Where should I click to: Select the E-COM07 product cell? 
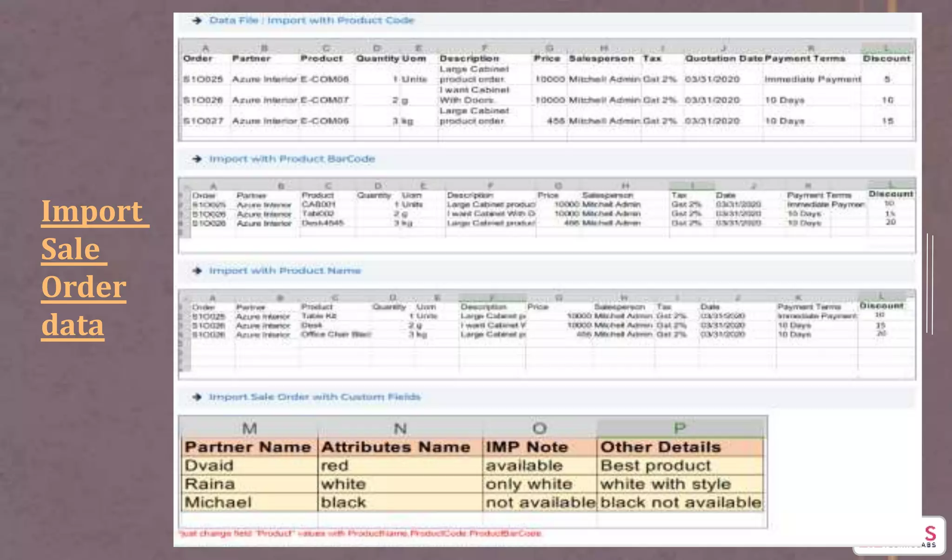click(324, 100)
